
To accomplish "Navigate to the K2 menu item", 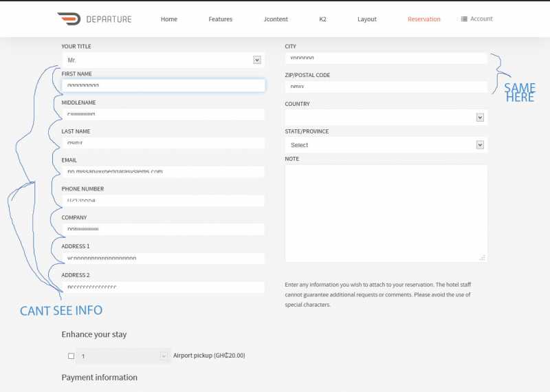I will pos(323,19).
